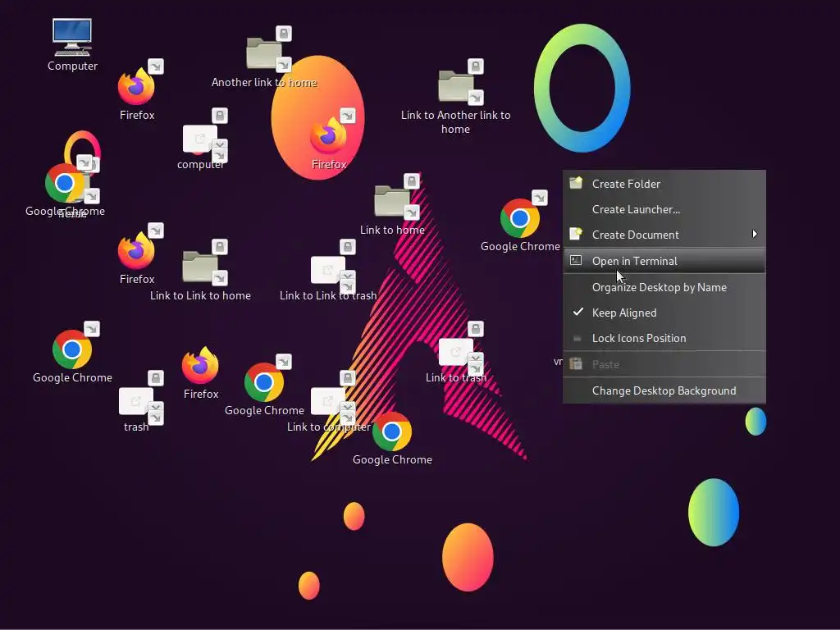Select Google Chrome shortcut left of the trash link

pyautogui.click(x=72, y=349)
